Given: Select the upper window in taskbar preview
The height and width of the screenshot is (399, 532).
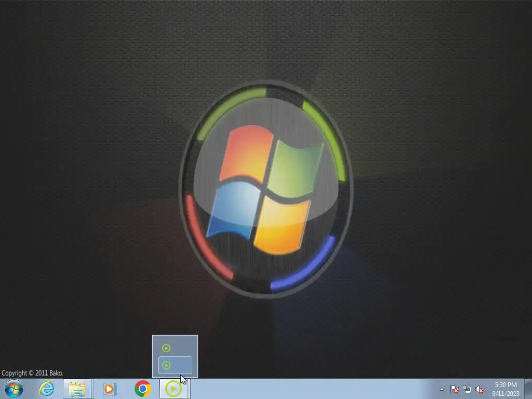Looking at the screenshot, I should pyautogui.click(x=175, y=348).
